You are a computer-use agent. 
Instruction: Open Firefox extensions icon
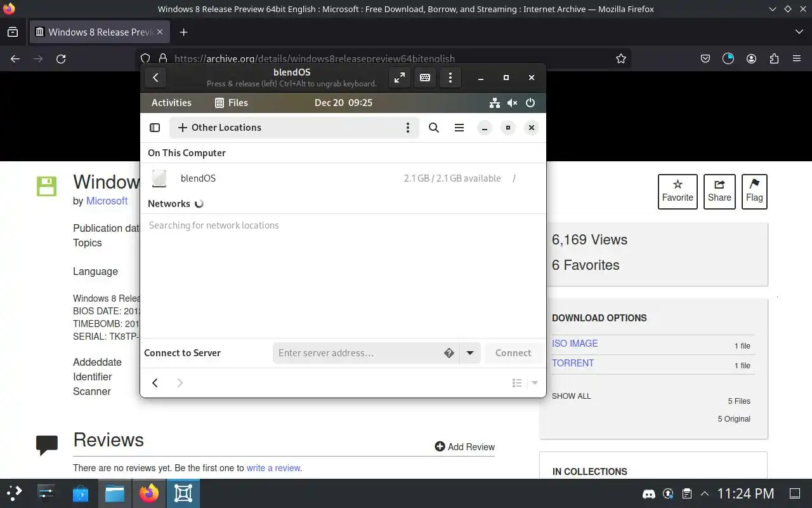tap(774, 58)
